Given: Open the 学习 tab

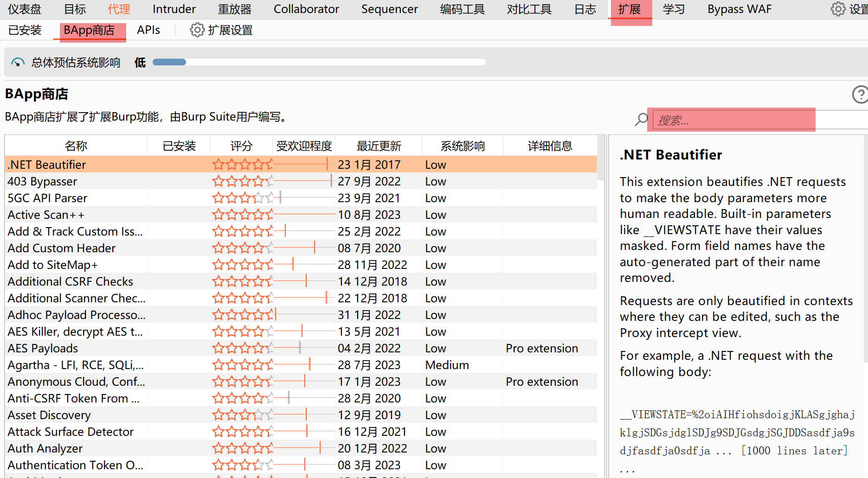Looking at the screenshot, I should [x=674, y=9].
